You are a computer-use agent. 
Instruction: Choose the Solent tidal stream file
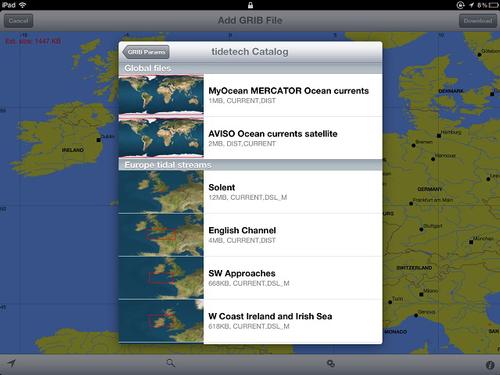click(x=250, y=192)
